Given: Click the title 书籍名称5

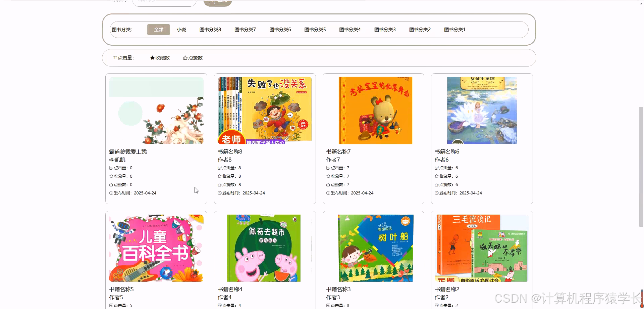Looking at the screenshot, I should tap(121, 290).
